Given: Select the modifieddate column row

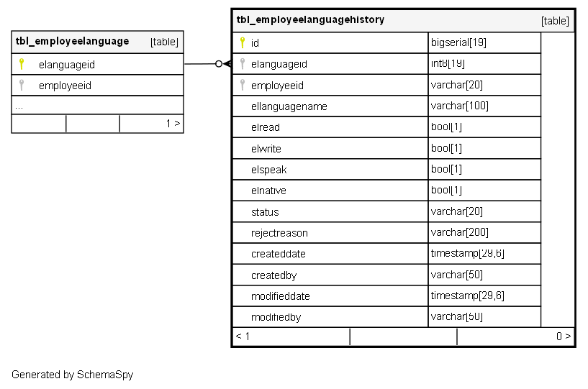Looking at the screenshot, I should [x=281, y=296].
